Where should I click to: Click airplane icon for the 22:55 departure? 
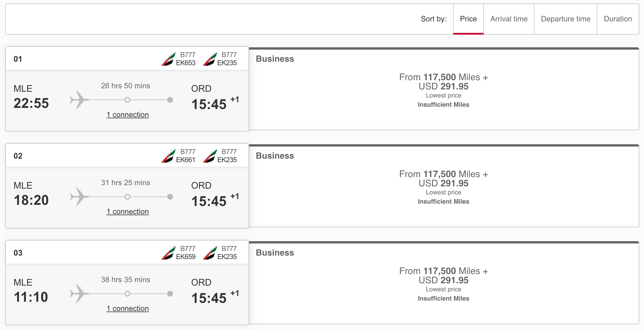coord(79,100)
